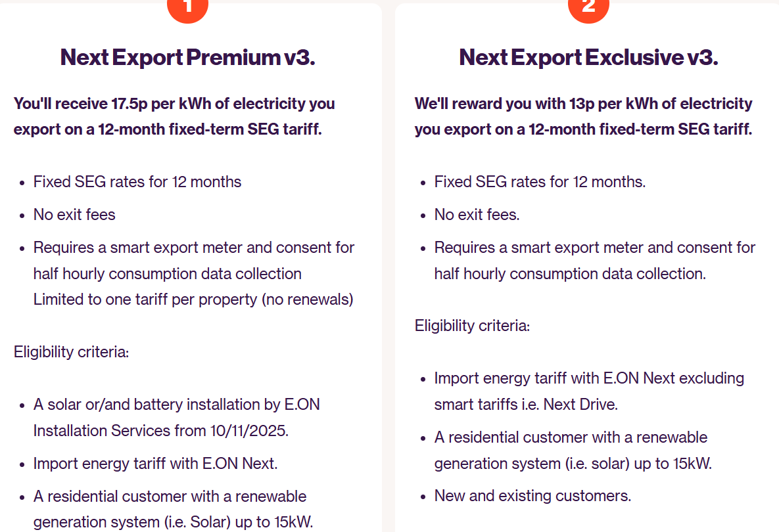
Task: Click 'Import energy tariff with E.ON Next.' bullet
Action: (156, 464)
